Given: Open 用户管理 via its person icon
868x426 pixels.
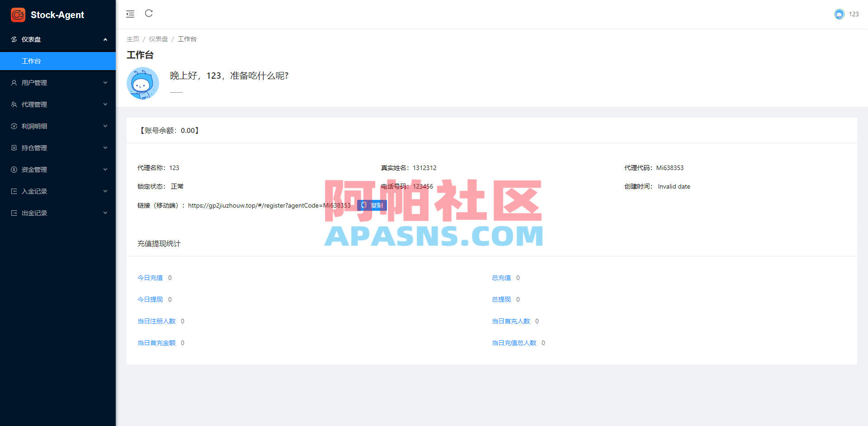Looking at the screenshot, I should (x=14, y=82).
